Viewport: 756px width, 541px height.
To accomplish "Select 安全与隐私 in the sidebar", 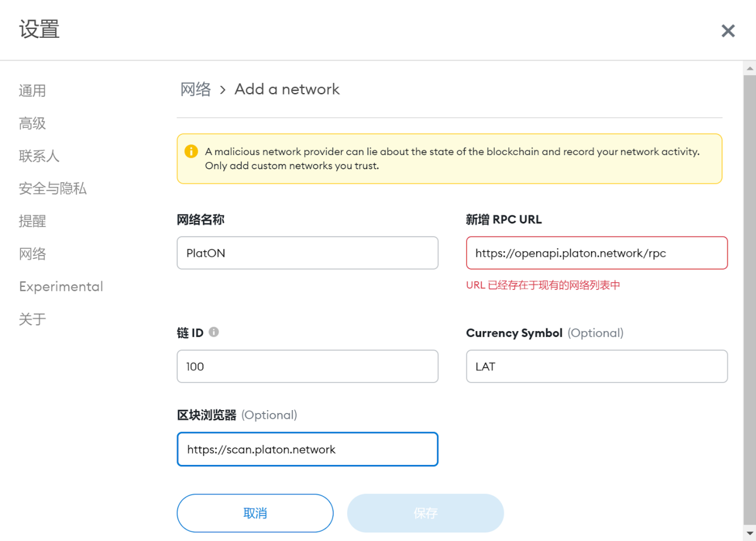I will pos(53,188).
